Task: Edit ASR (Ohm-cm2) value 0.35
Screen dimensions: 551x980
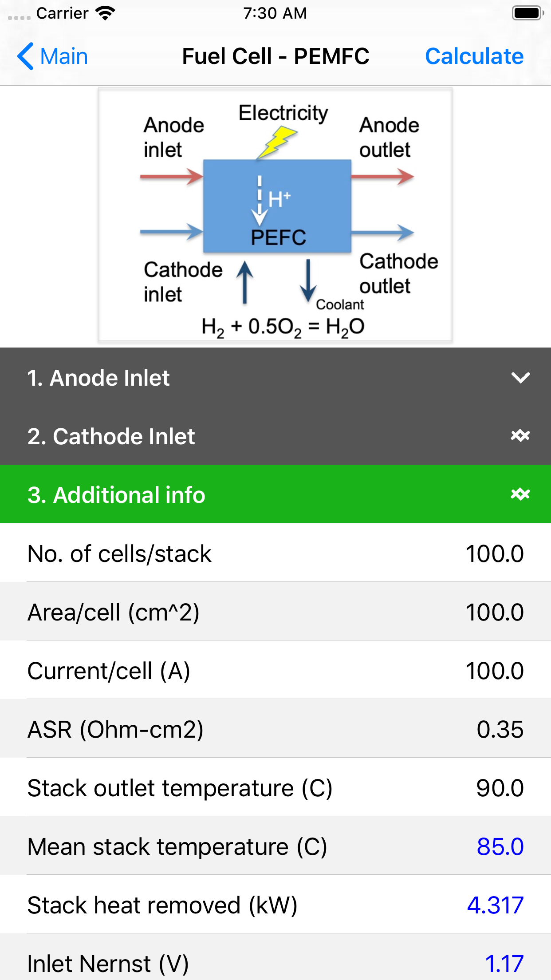Action: point(500,729)
